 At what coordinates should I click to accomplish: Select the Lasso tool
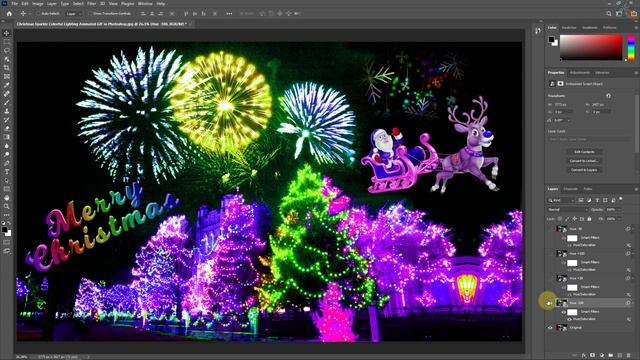click(x=7, y=50)
